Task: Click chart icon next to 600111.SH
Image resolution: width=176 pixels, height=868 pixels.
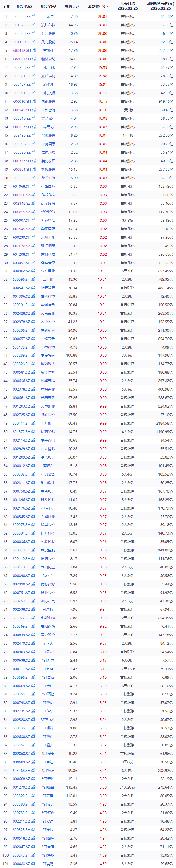Action: click(x=33, y=423)
